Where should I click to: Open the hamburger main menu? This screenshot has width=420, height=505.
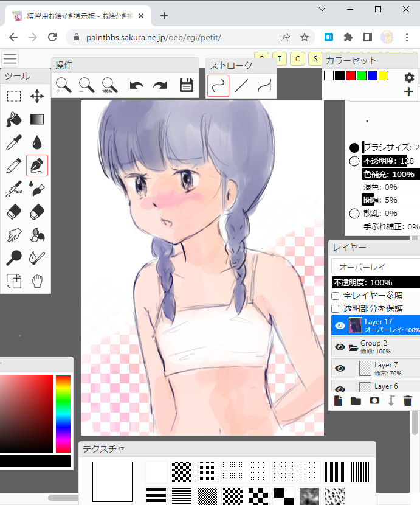10,59
